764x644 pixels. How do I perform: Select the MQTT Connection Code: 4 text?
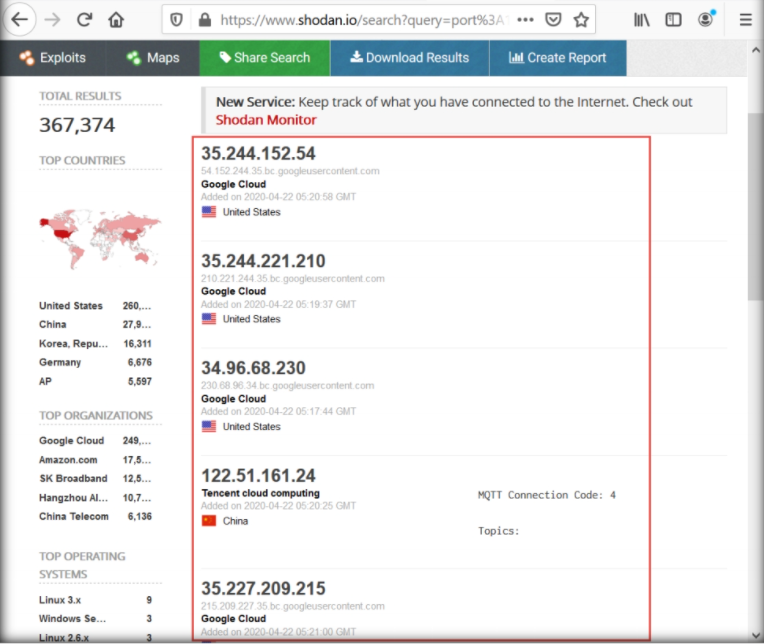pos(547,495)
